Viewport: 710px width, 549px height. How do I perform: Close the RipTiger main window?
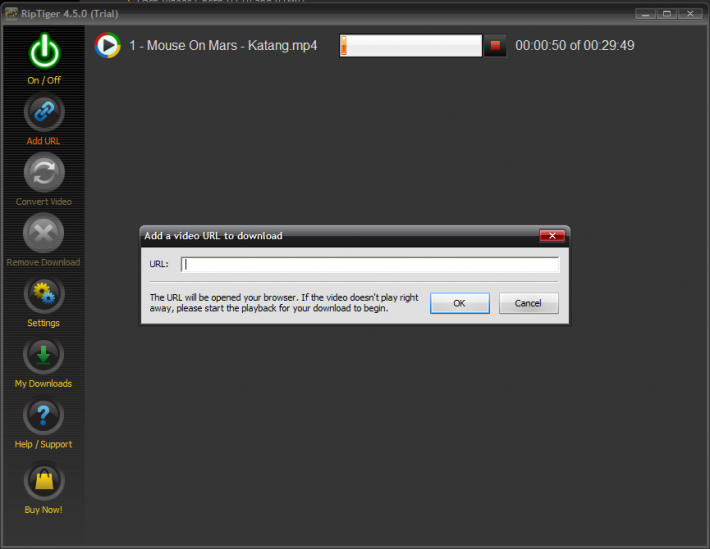coord(690,14)
